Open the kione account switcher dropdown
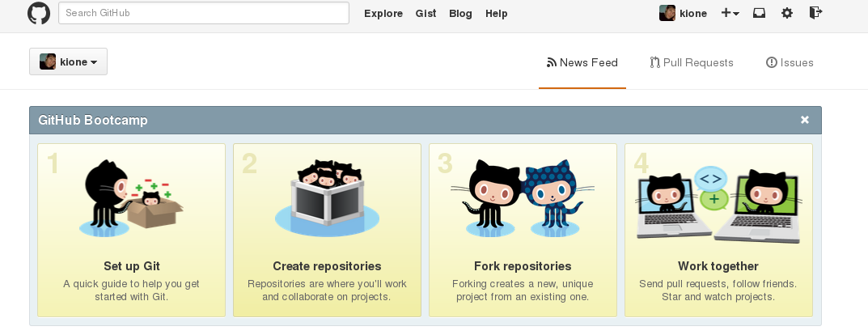Image resolution: width=868 pixels, height=335 pixels. 69,62
